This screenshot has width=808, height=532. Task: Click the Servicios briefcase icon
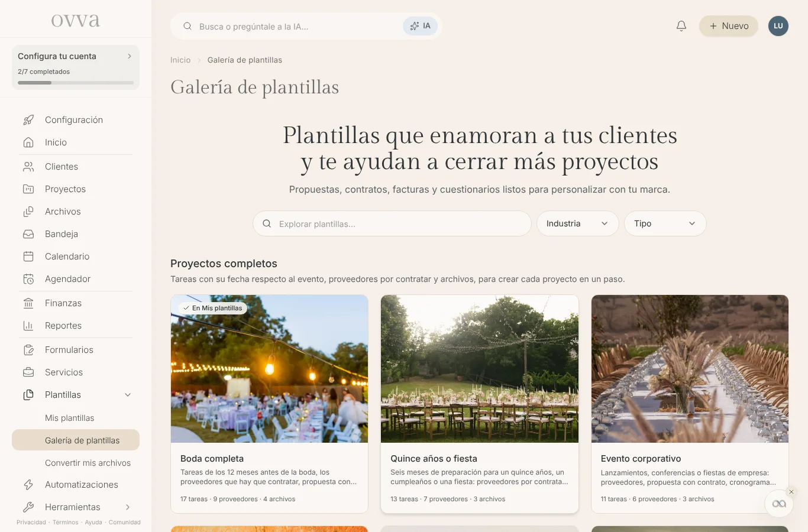[x=28, y=372]
